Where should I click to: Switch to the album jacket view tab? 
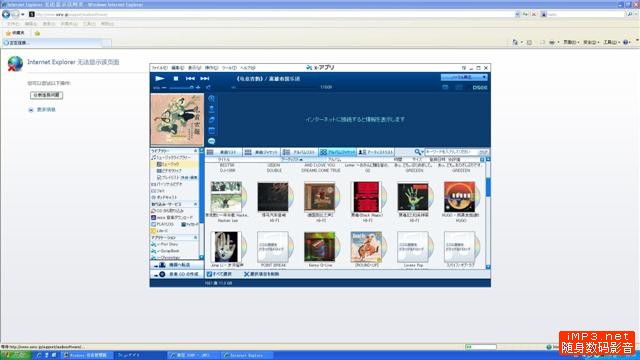338,152
